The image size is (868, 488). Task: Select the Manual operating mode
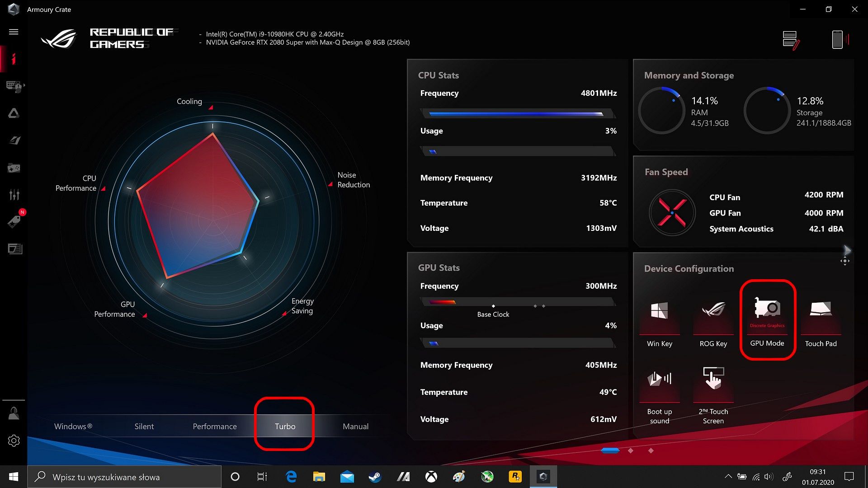[355, 426]
